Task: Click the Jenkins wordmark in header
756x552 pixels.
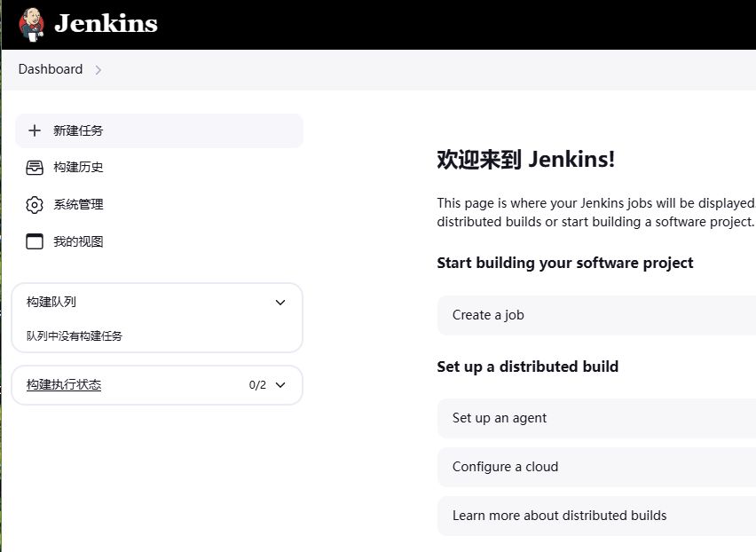Action: point(106,24)
